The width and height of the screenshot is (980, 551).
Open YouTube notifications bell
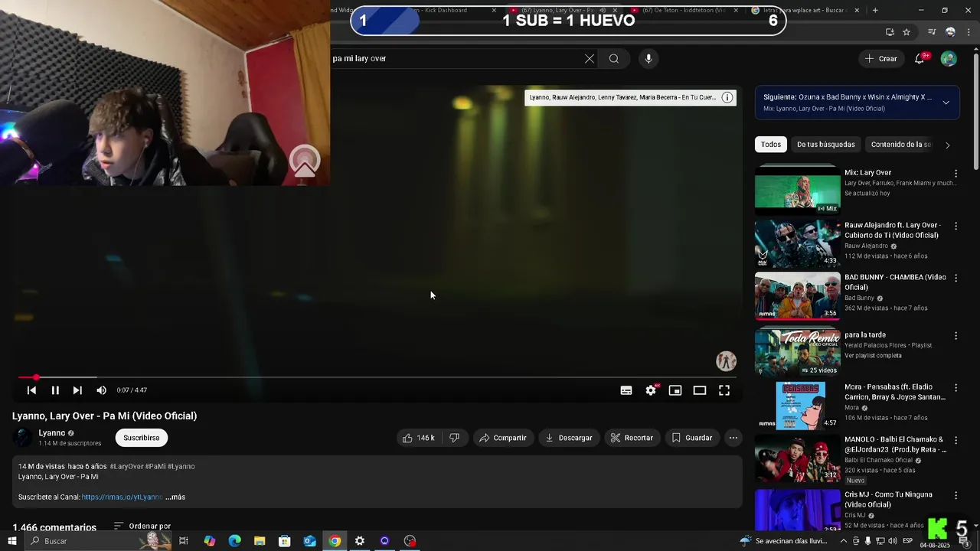pos(920,59)
